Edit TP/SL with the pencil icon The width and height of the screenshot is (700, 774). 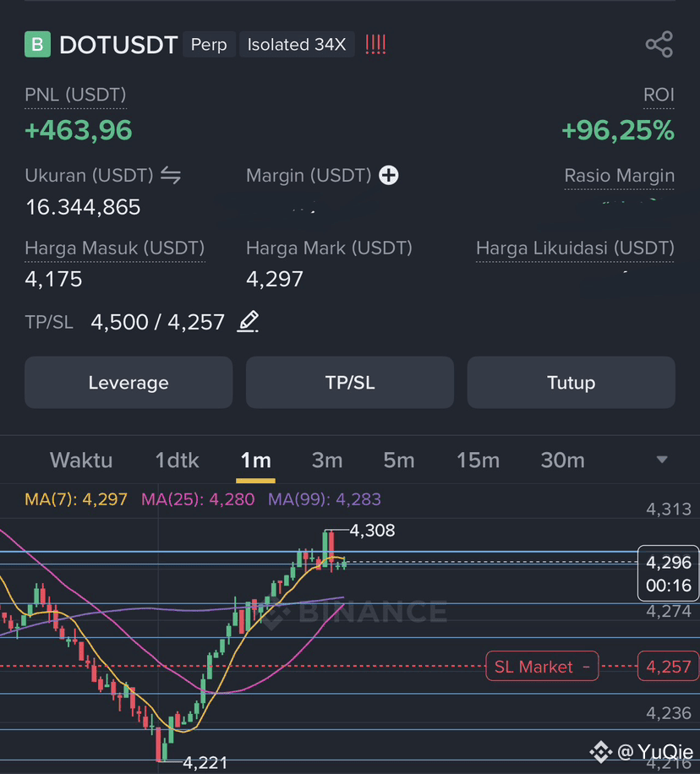pyautogui.click(x=248, y=321)
